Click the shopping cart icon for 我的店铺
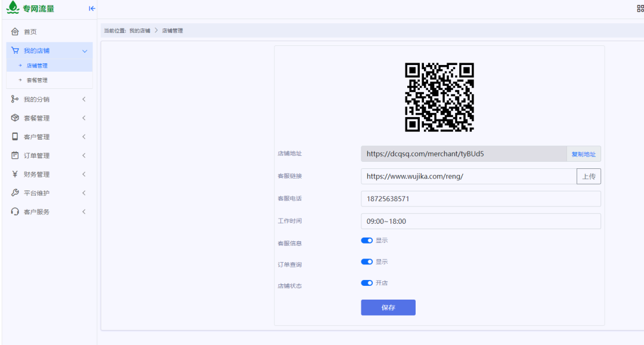Viewport: 644px width, 345px height. pyautogui.click(x=15, y=51)
